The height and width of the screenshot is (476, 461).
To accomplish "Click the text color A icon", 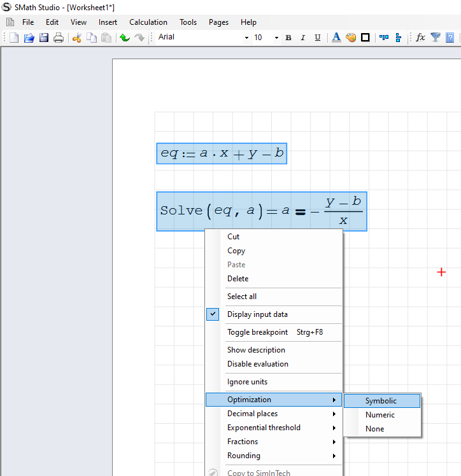I will (336, 38).
